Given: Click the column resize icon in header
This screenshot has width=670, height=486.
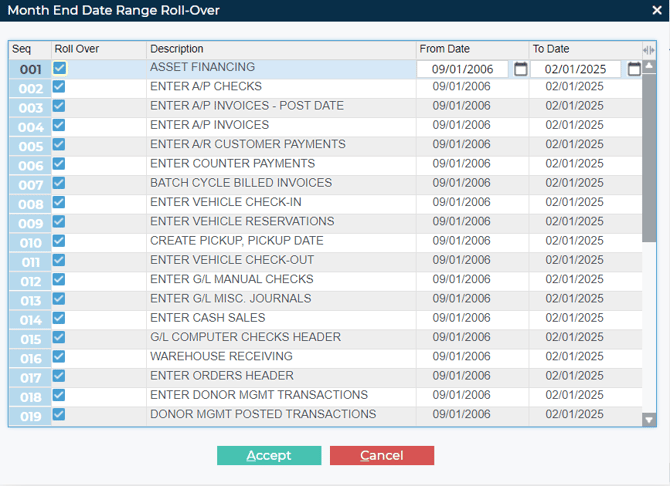Looking at the screenshot, I should click(649, 50).
